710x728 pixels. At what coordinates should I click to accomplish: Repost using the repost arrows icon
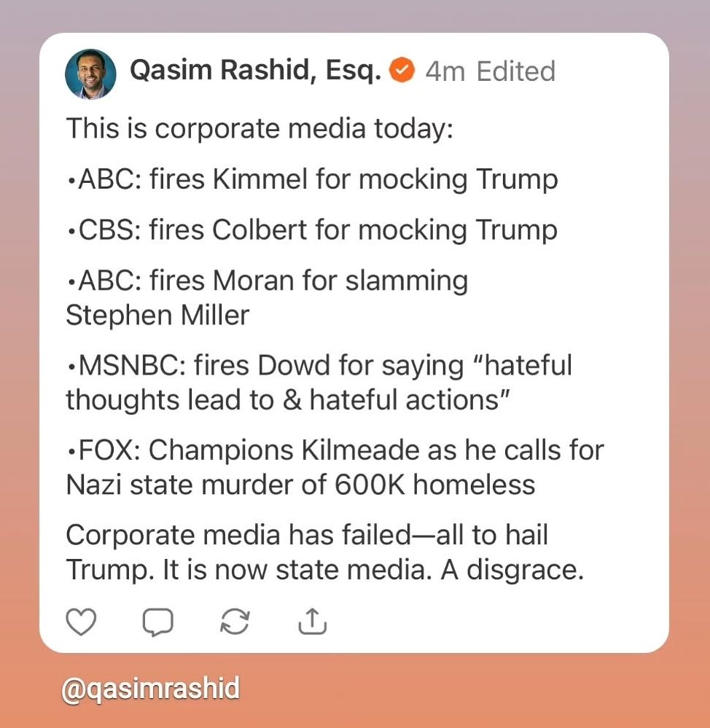coord(235,622)
